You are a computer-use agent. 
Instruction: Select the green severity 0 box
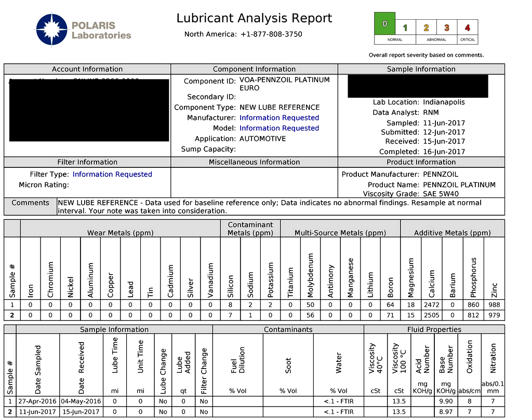pyautogui.click(x=385, y=23)
